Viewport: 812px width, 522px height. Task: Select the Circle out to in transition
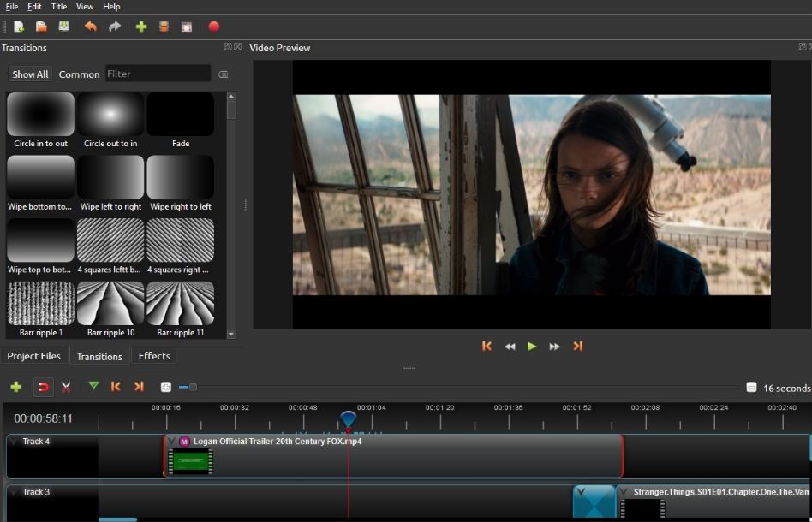[110, 121]
